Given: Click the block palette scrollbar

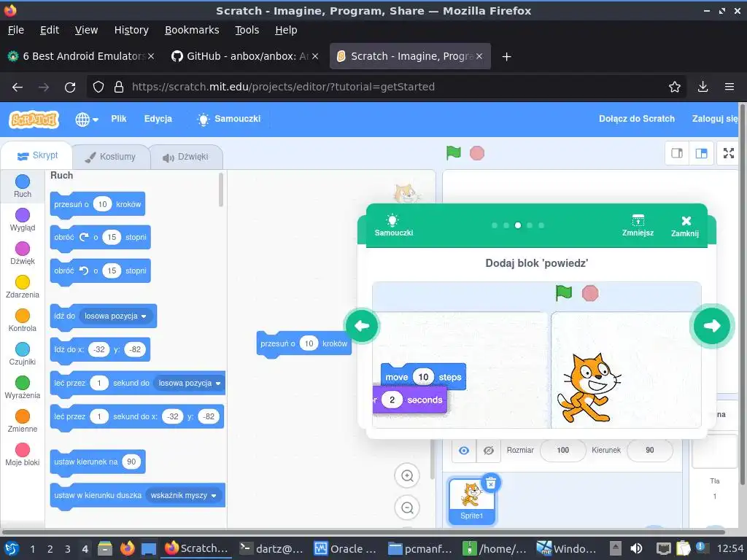Looking at the screenshot, I should [x=220, y=190].
